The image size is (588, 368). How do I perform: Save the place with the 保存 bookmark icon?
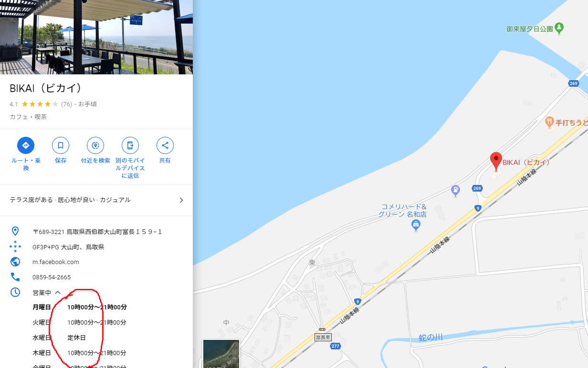(61, 145)
